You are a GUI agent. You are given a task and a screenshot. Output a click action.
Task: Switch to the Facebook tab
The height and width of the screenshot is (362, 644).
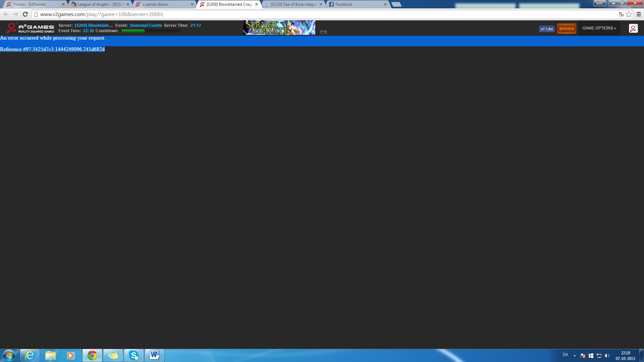click(356, 4)
